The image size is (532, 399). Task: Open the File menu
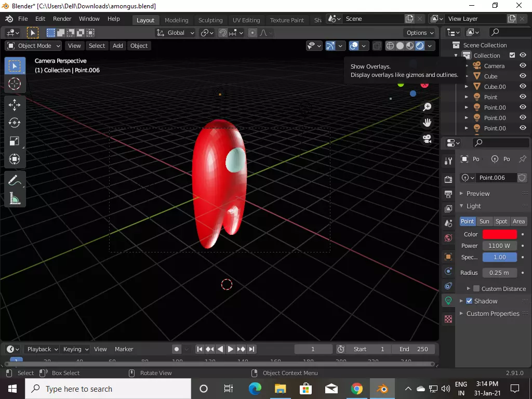point(23,19)
